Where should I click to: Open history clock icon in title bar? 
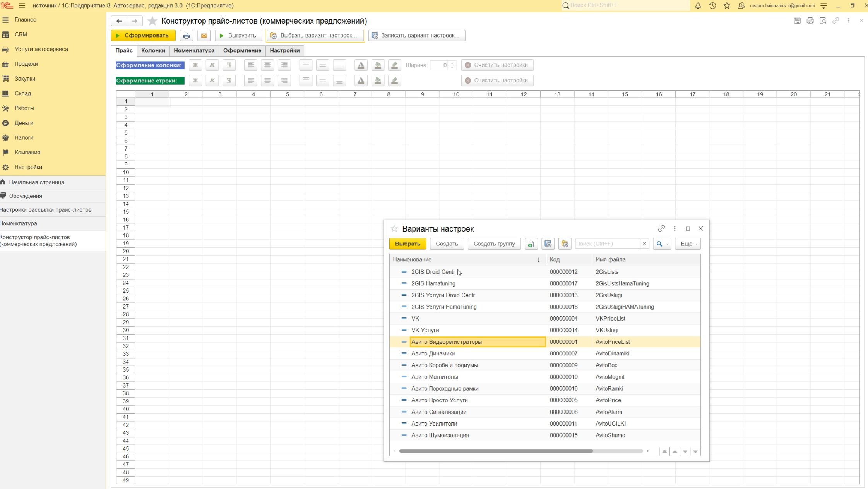click(712, 6)
